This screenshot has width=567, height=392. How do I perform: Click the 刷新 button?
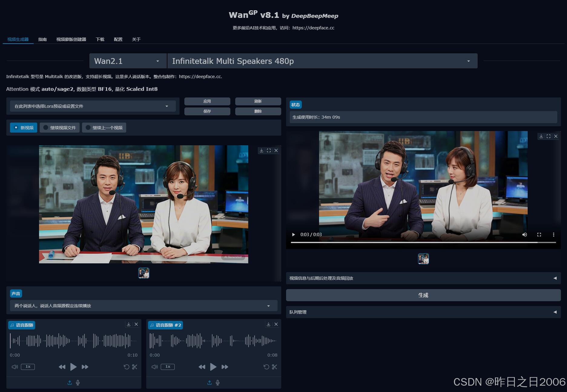pos(258,101)
